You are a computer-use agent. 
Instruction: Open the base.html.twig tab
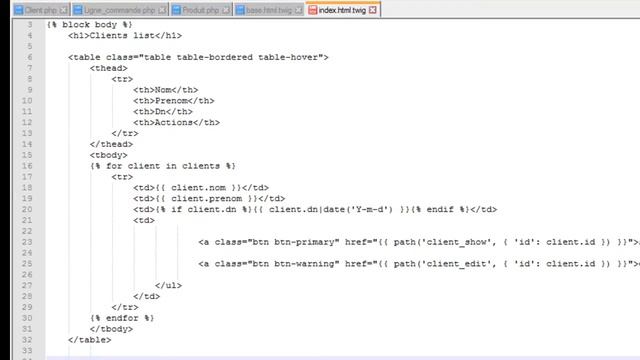point(269,10)
